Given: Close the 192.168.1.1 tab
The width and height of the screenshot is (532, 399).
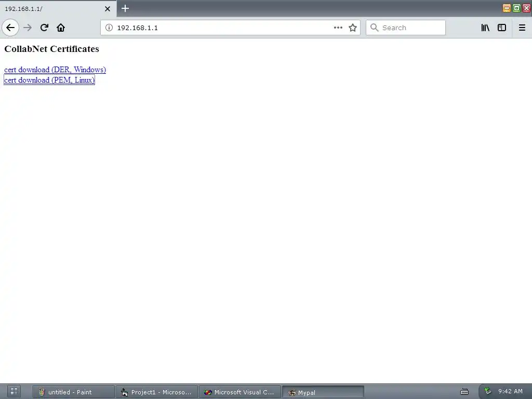Looking at the screenshot, I should click(108, 9).
